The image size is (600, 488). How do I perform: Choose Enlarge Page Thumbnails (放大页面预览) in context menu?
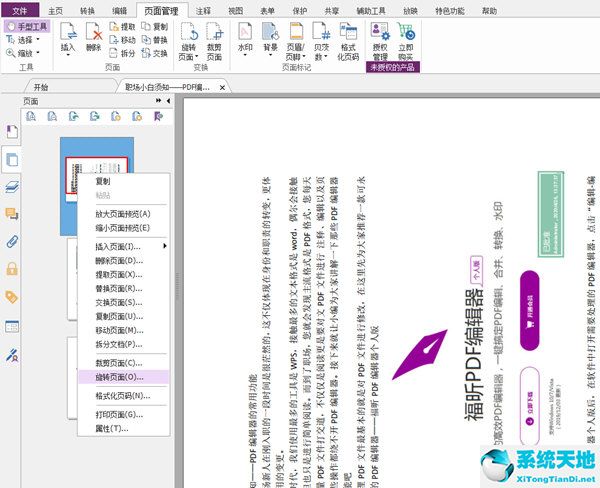(124, 214)
